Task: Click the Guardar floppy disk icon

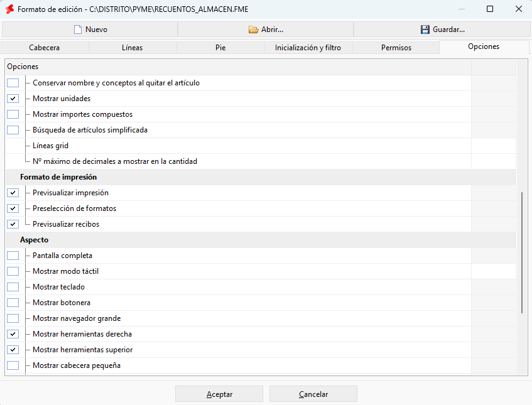Action: coord(425,30)
